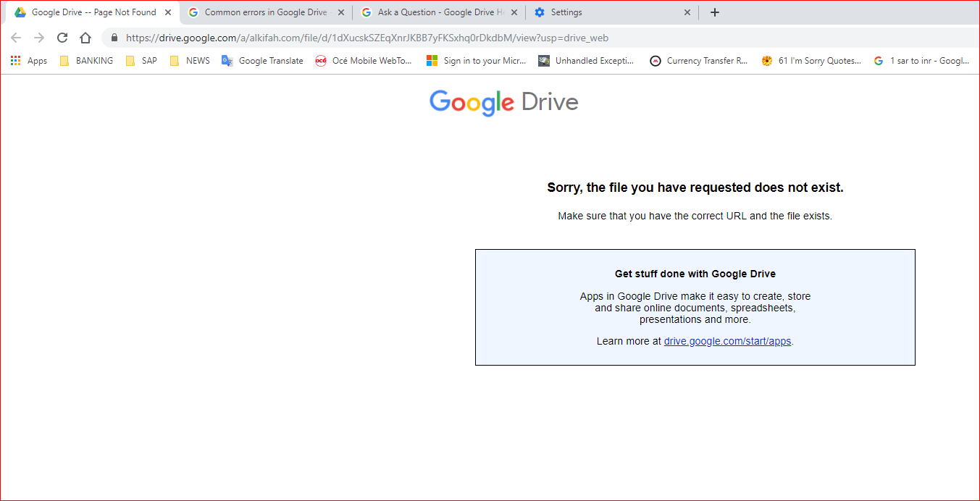The height and width of the screenshot is (501, 980).
Task: Open the Océ Mobile WebTo... bookmark
Action: tap(364, 61)
